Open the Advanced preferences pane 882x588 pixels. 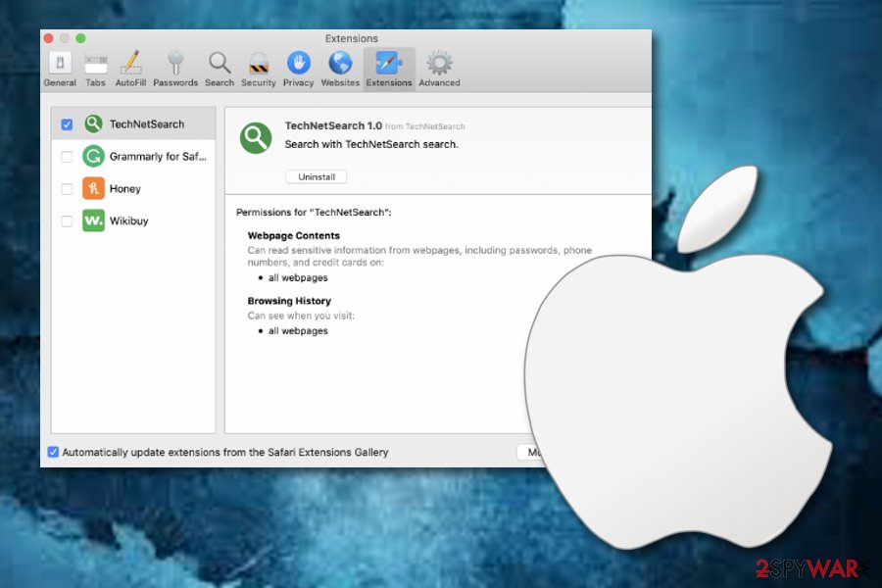pos(439,69)
